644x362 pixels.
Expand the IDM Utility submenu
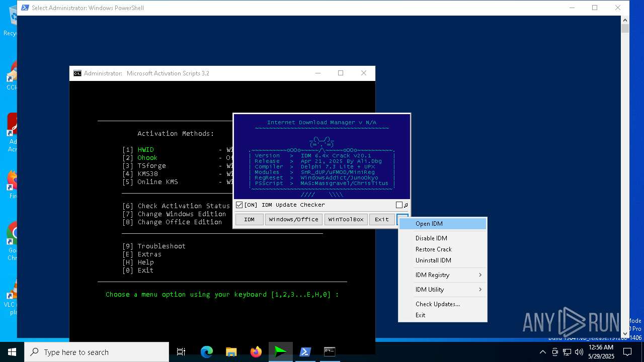[x=443, y=290]
